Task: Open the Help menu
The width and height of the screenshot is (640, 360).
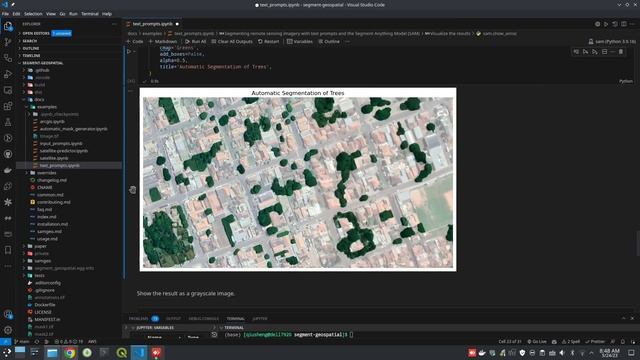Action: (x=107, y=13)
